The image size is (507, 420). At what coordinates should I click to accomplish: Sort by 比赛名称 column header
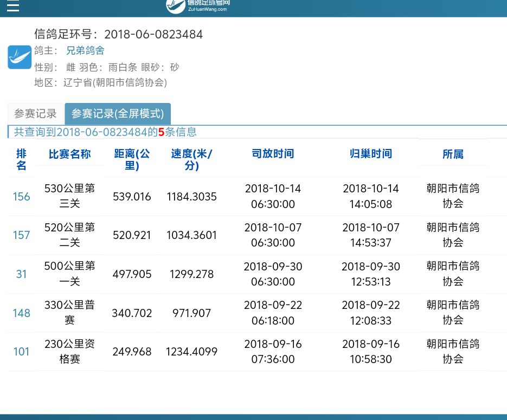click(x=69, y=154)
